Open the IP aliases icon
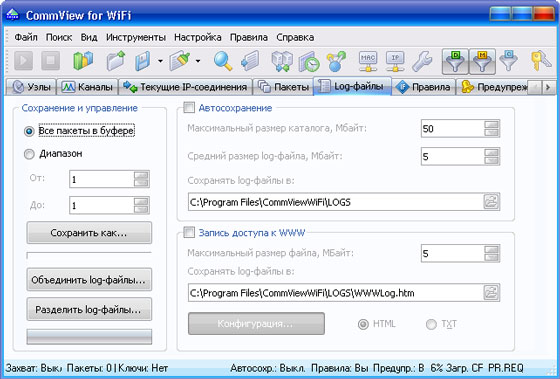This screenshot has height=379, width=560. tap(395, 60)
